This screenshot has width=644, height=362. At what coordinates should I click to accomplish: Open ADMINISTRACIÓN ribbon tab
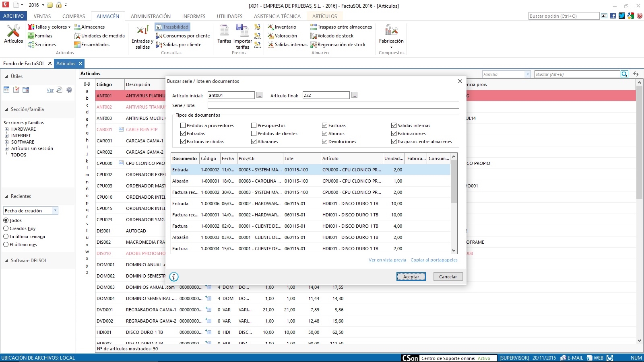(x=151, y=16)
